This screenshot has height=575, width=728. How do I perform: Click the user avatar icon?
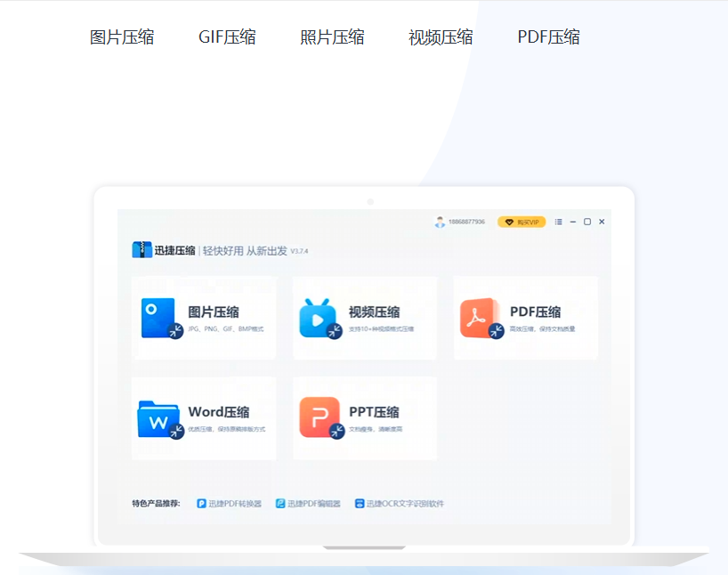(x=440, y=222)
